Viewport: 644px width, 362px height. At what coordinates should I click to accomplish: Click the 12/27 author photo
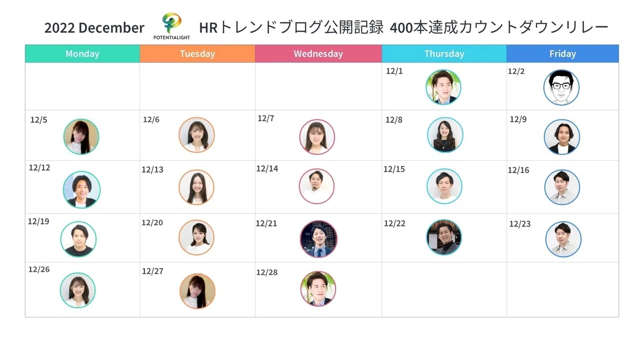[197, 291]
